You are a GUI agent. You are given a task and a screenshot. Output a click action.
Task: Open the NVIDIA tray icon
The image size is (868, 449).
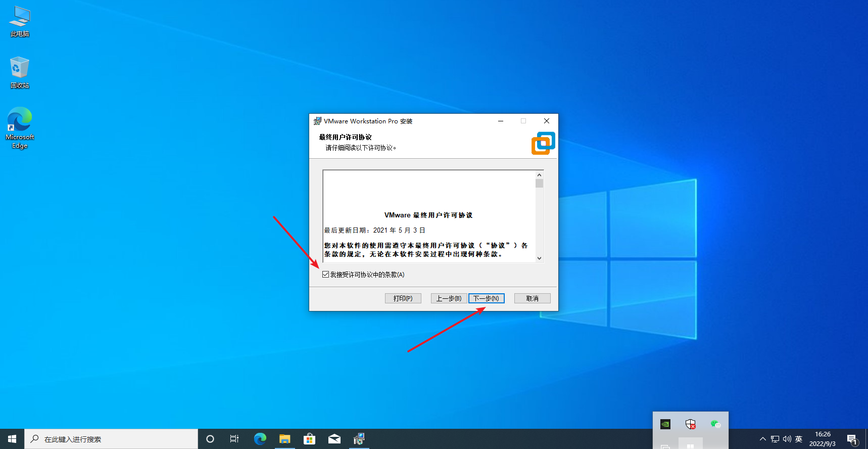coord(665,424)
